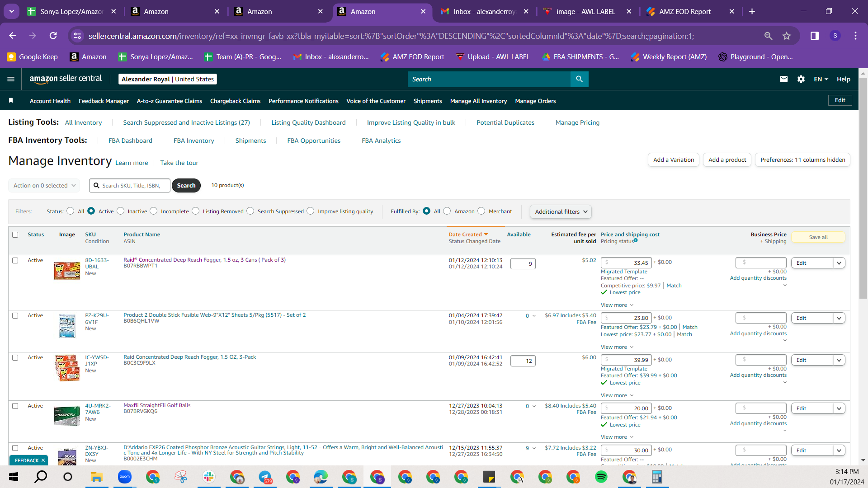Switch to the AMZ EOD Report tab
This screenshot has height=488, width=868.
point(684,11)
